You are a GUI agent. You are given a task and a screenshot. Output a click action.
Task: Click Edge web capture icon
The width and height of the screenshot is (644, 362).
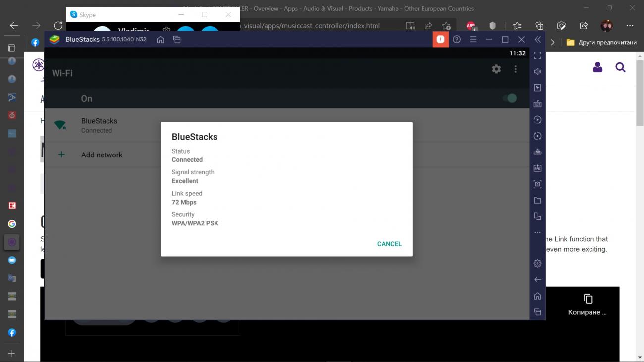coord(561,26)
